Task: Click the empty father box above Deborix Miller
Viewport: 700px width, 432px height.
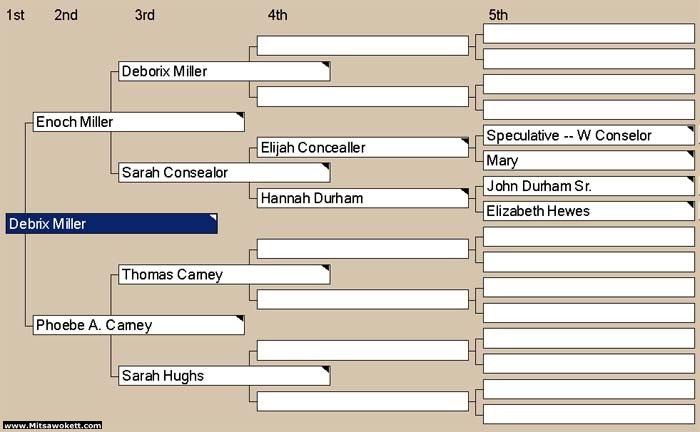Action: (363, 46)
